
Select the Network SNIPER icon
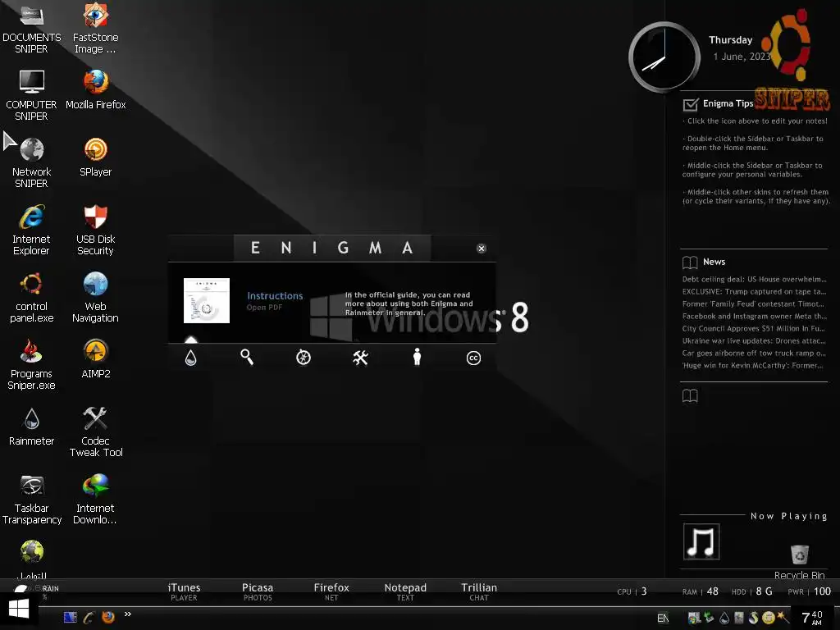pyautogui.click(x=32, y=163)
